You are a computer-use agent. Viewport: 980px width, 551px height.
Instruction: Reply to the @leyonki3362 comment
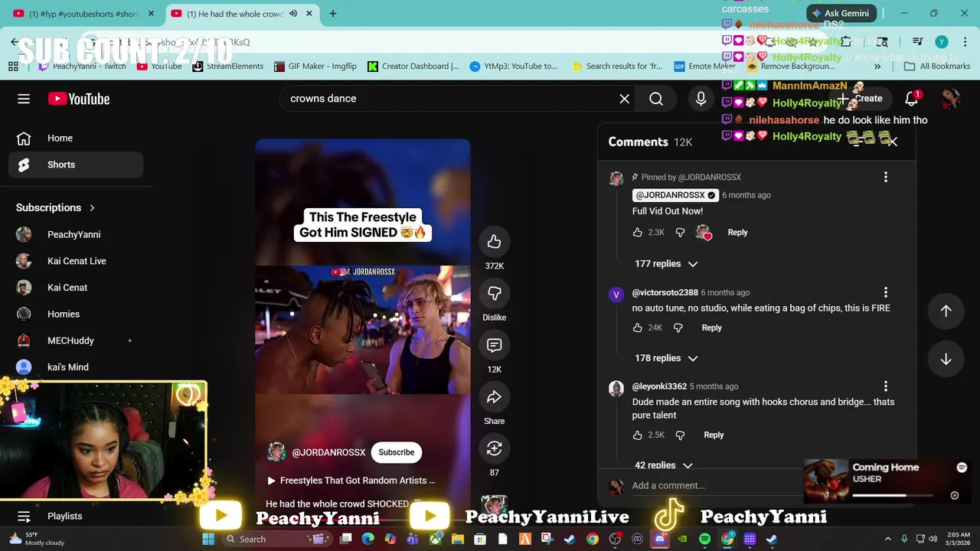tap(714, 435)
